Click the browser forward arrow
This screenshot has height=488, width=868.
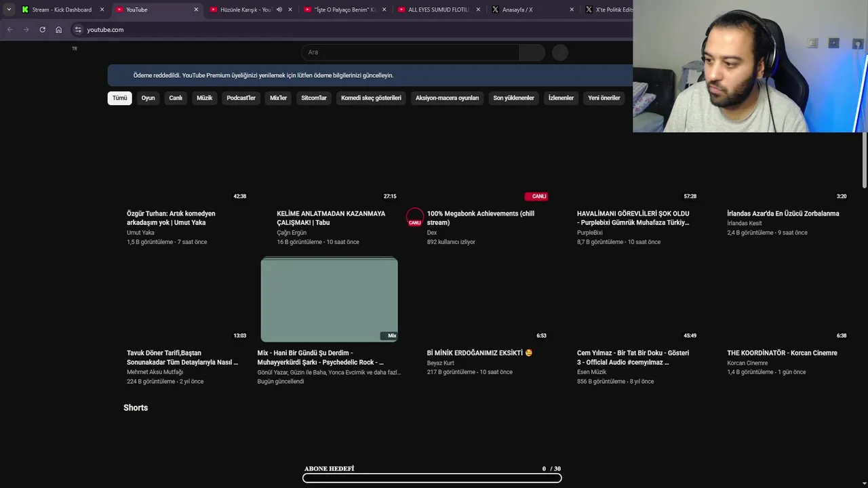(x=26, y=30)
